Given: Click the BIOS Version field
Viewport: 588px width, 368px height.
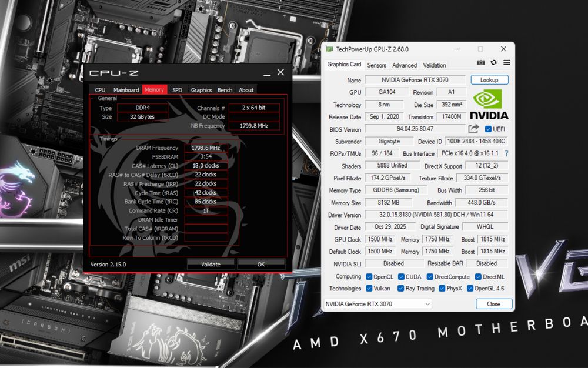Looking at the screenshot, I should 415,129.
